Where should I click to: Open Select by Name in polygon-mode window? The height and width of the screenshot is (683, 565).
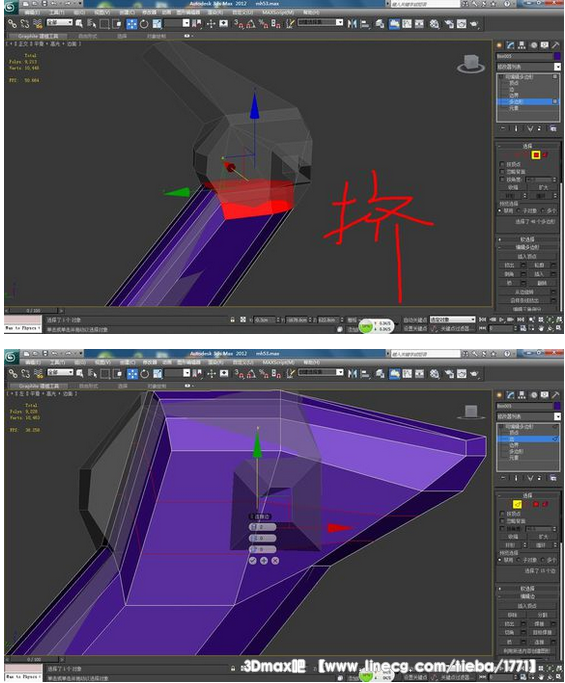click(x=91, y=24)
